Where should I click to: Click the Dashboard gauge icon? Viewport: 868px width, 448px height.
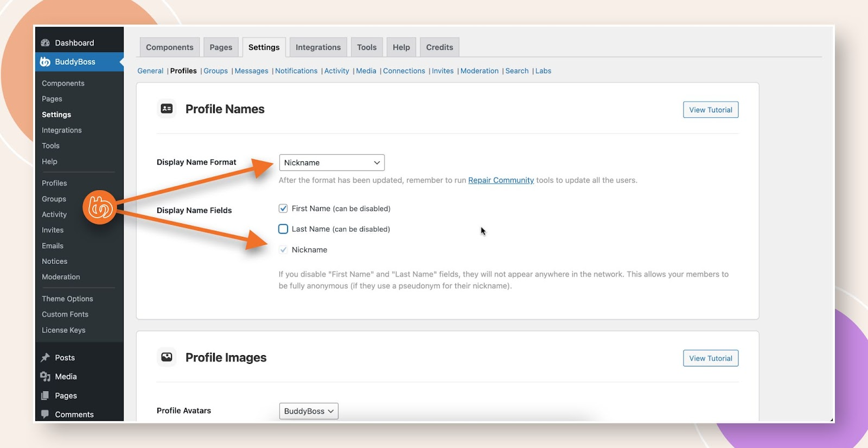pos(45,43)
